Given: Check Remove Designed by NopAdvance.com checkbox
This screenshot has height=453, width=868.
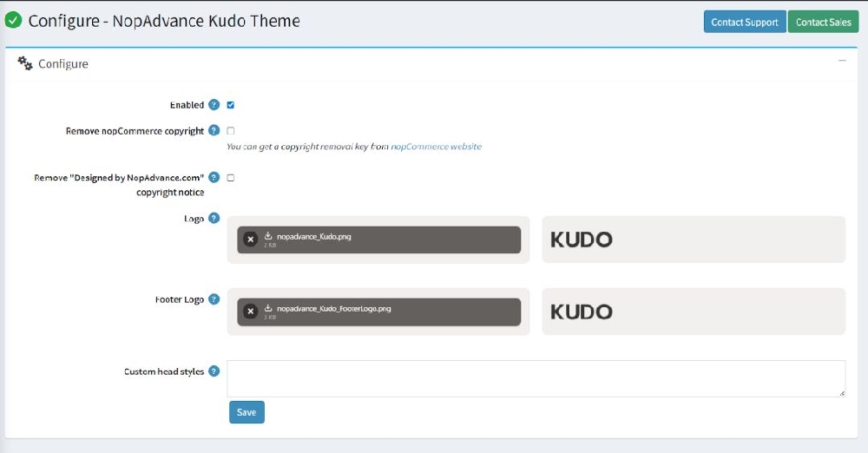Looking at the screenshot, I should click(x=231, y=178).
